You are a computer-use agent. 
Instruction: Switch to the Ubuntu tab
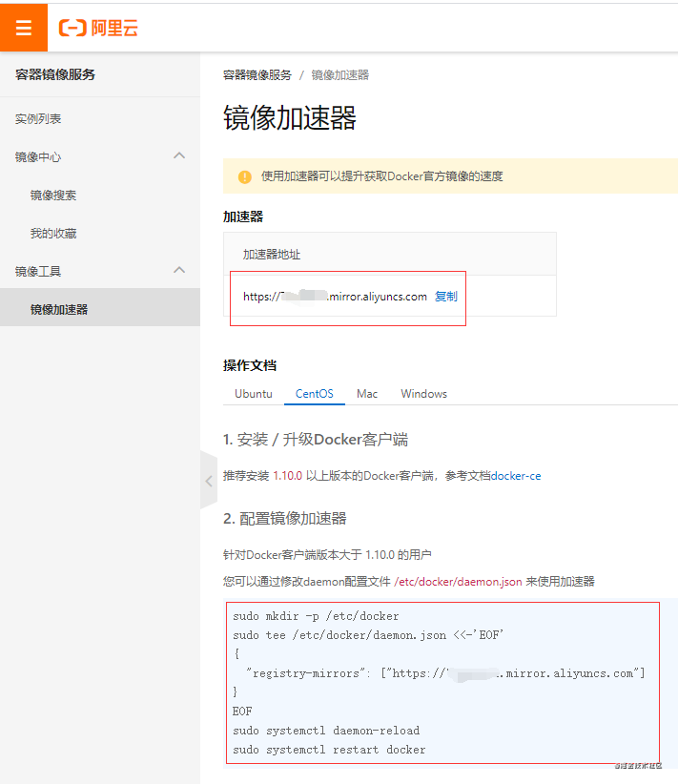[254, 394]
